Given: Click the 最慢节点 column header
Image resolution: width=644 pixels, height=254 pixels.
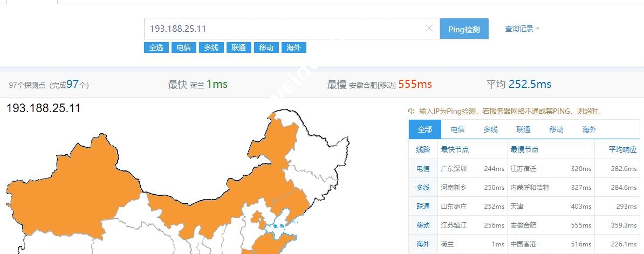Looking at the screenshot, I should click(524, 149).
